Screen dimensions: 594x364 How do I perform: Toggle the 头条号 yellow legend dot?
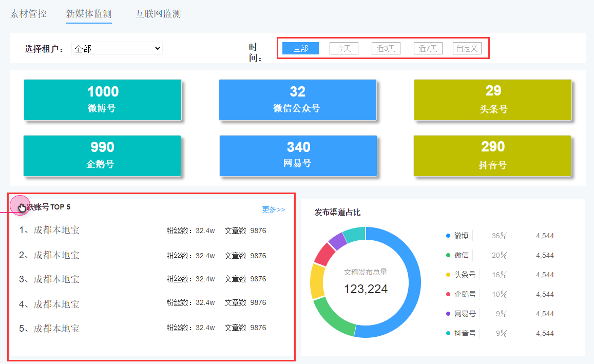[x=448, y=275]
